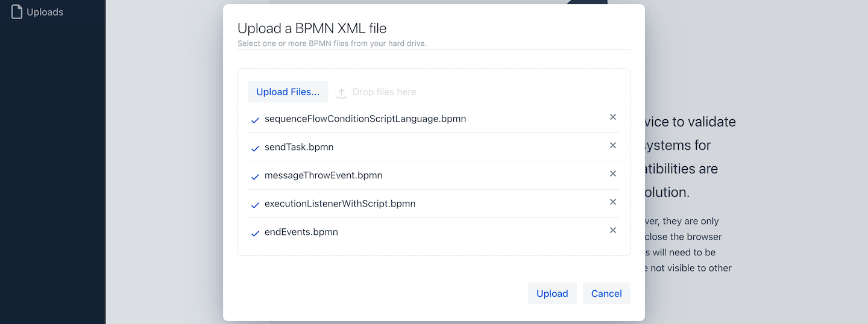868x324 pixels.
Task: Remove sequenceFlowConditionScriptLanguage.bpmn from the upload list
Action: click(x=612, y=117)
